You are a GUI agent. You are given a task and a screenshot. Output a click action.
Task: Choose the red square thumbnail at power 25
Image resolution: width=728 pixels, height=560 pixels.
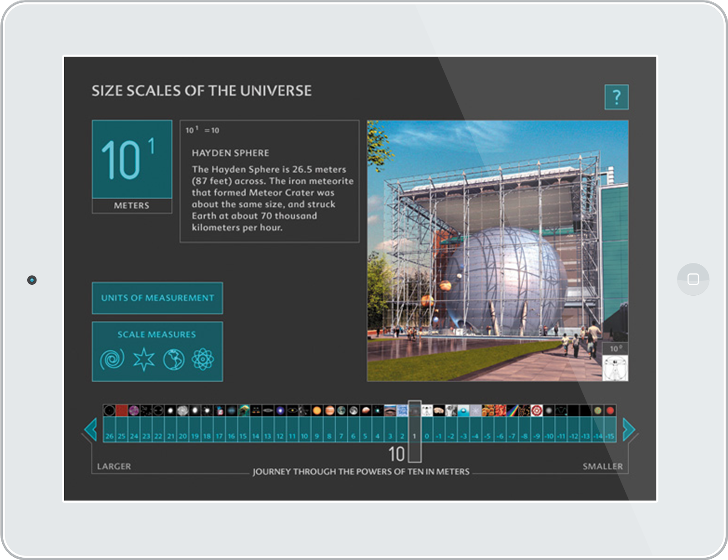(121, 411)
